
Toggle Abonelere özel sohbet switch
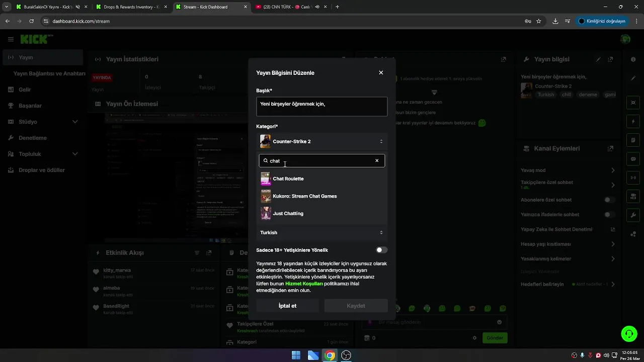click(x=609, y=200)
